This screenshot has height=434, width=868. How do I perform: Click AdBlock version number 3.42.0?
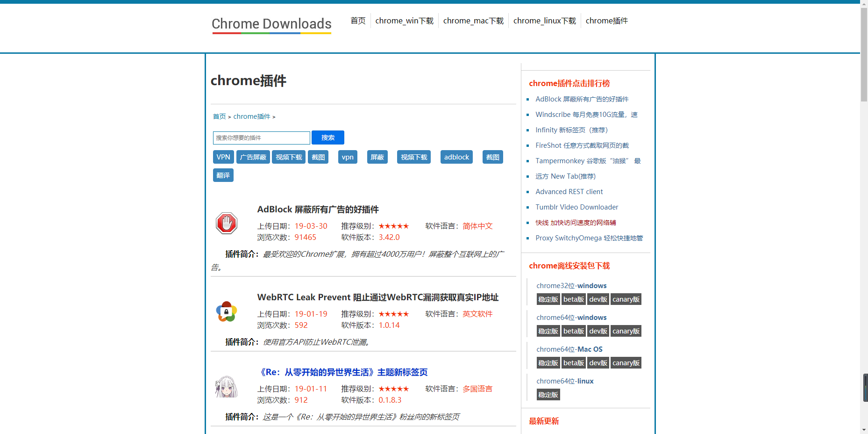[x=389, y=238]
